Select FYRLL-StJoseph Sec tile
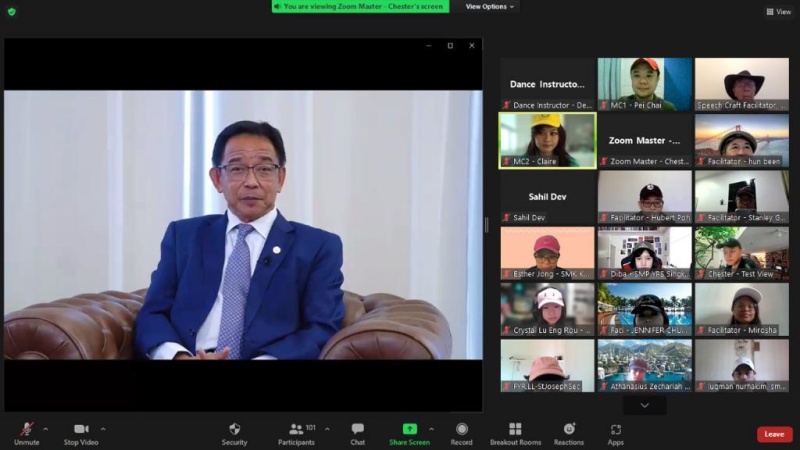800x450 pixels. click(547, 366)
